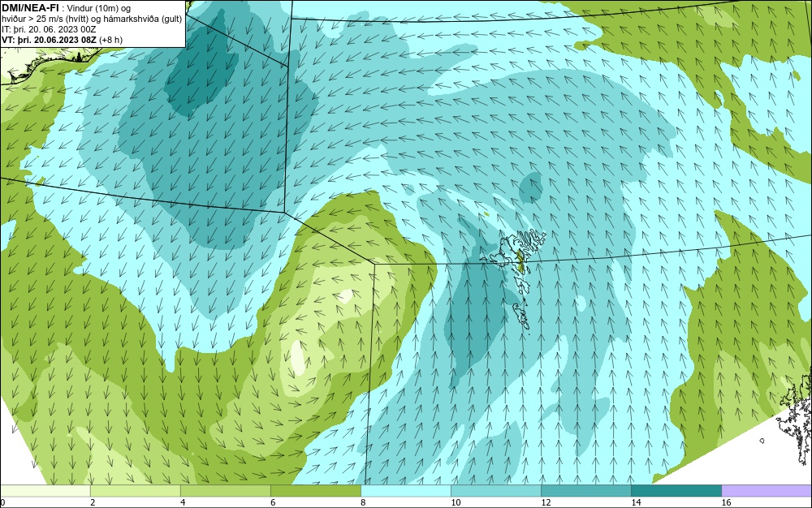The width and height of the screenshot is (812, 508).
Task: Click the 6–8 m/s olive green legend swatch
Action: 315,491
